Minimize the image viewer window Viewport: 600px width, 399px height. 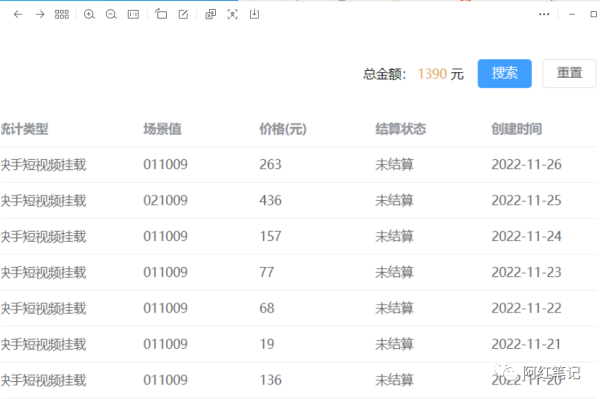[x=572, y=15]
